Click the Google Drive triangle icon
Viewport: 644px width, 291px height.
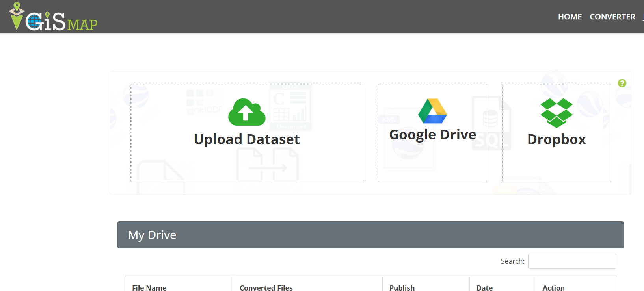point(432,111)
